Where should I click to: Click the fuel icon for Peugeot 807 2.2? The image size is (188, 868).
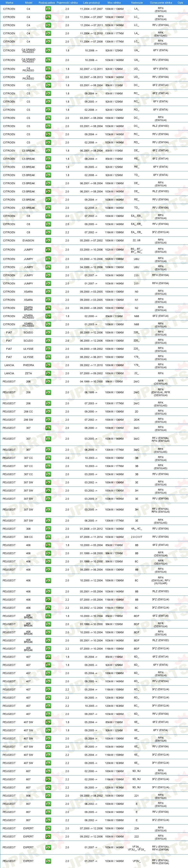click(x=48, y=820)
